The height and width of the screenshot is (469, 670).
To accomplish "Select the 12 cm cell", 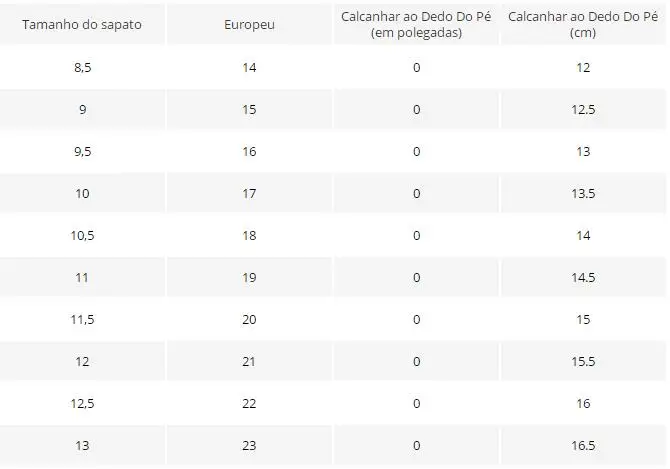I will click(583, 67).
